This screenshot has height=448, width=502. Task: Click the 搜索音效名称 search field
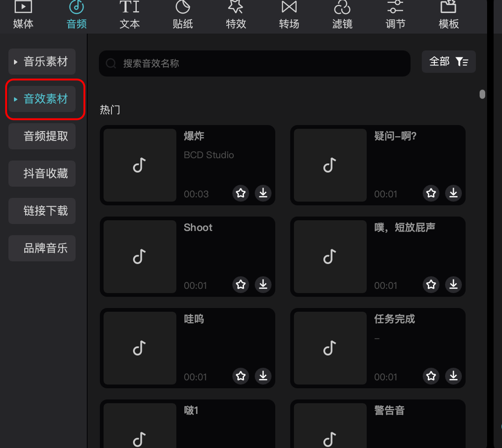click(255, 63)
